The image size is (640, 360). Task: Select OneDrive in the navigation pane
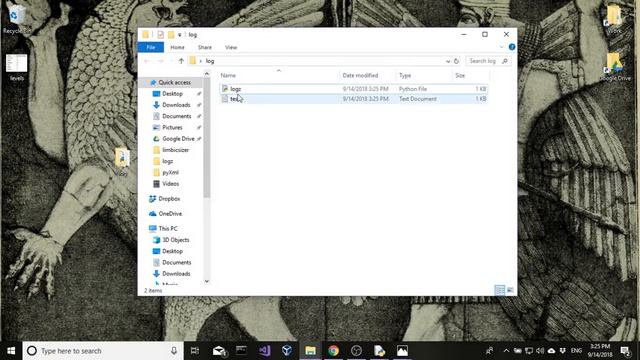[170, 214]
